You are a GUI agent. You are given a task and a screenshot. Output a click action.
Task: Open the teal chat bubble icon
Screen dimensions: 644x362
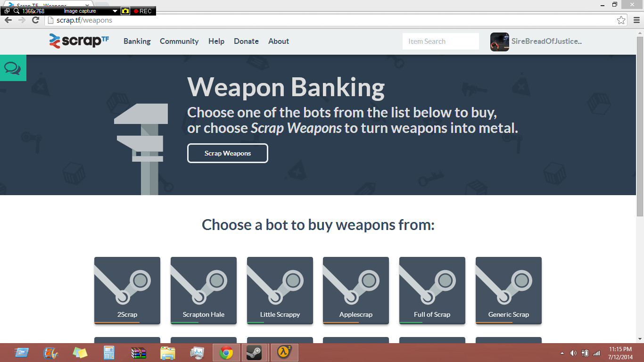pos(13,68)
